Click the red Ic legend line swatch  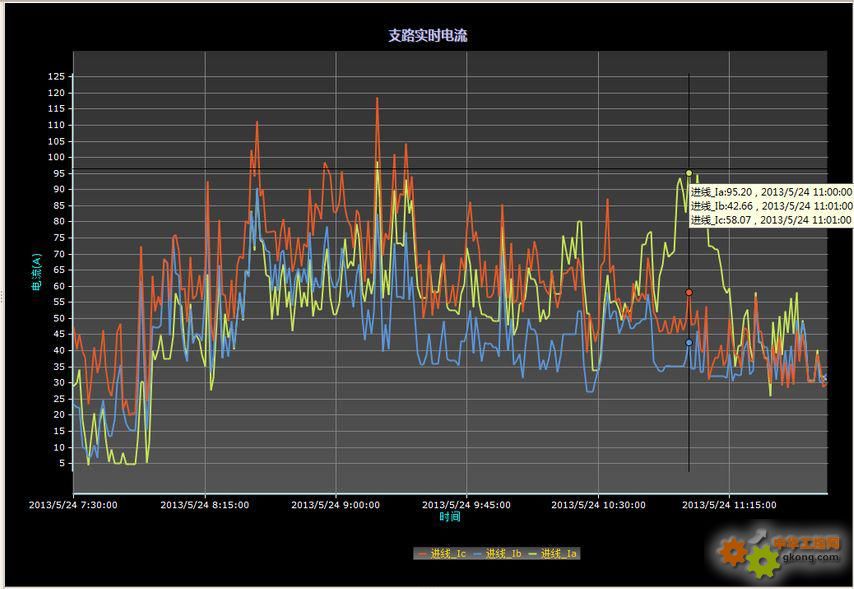(422, 553)
